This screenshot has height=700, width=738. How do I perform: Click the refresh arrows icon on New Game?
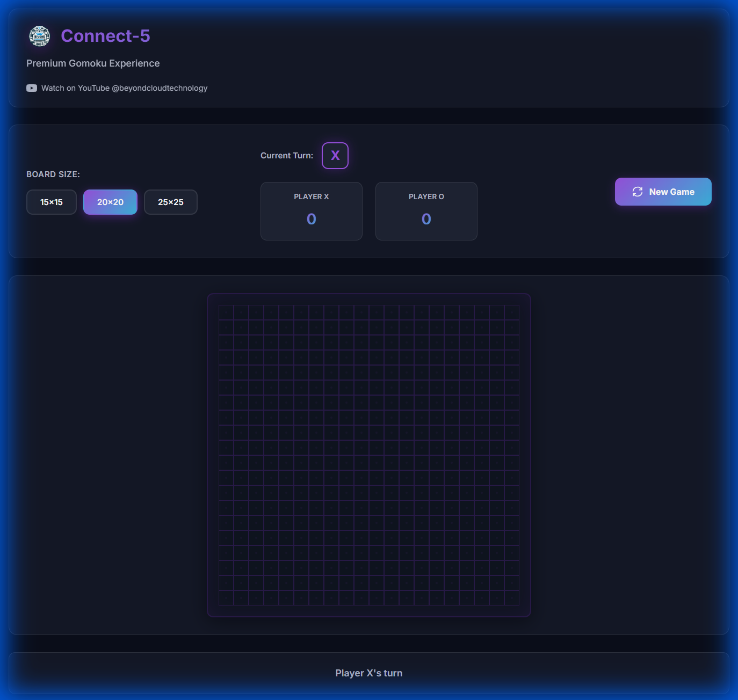point(638,192)
